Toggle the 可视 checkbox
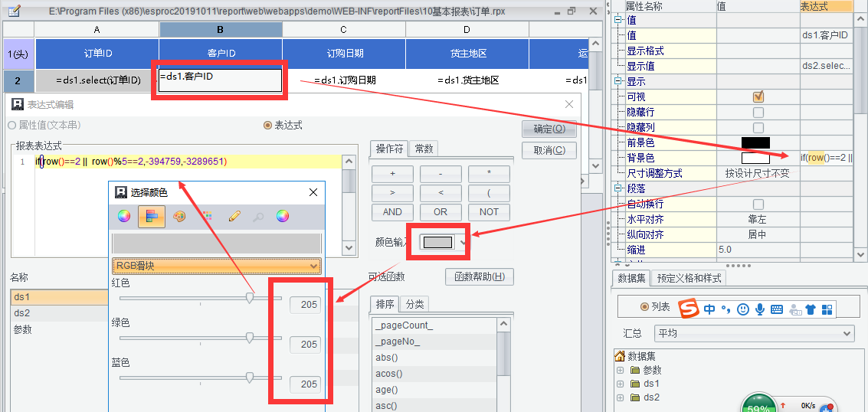This screenshot has height=412, width=868. [x=758, y=96]
